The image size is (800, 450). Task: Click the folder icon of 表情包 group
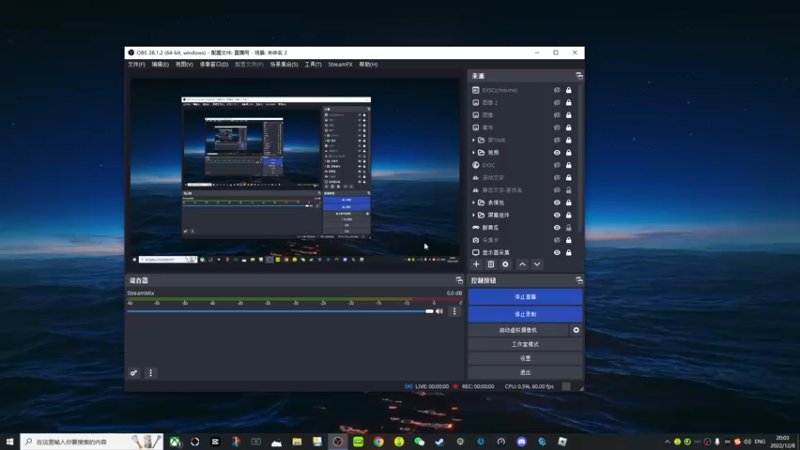coord(481,203)
